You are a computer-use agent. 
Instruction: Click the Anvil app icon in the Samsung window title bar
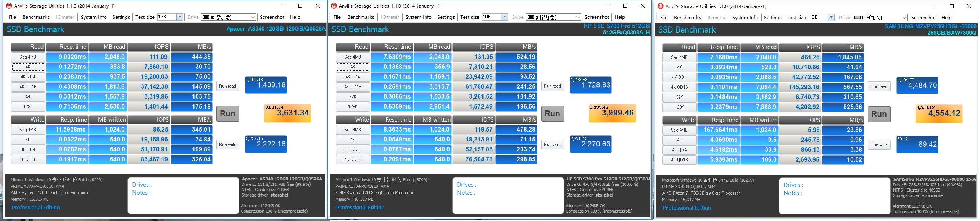pos(660,6)
